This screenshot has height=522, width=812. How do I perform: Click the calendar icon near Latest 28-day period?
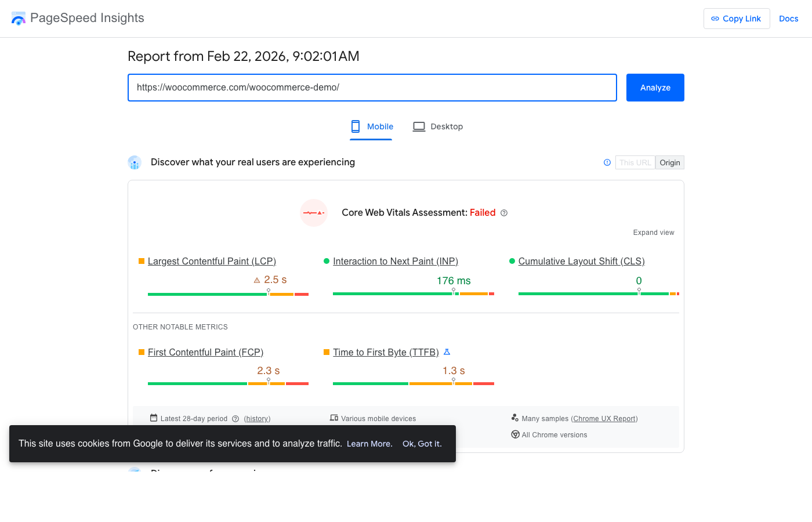(x=154, y=418)
